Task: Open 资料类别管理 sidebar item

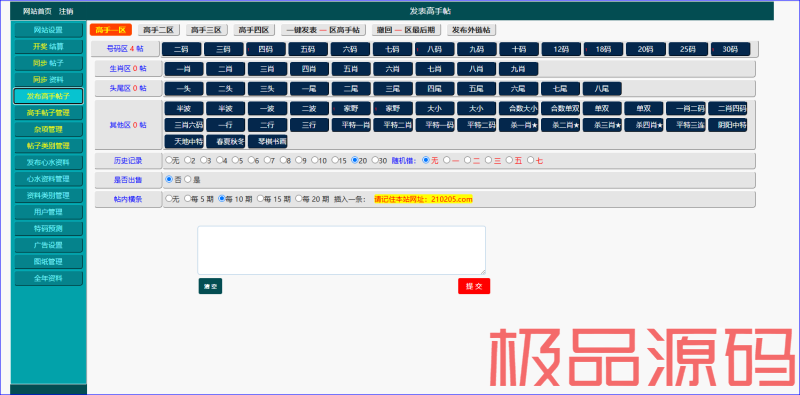Action: tap(48, 195)
